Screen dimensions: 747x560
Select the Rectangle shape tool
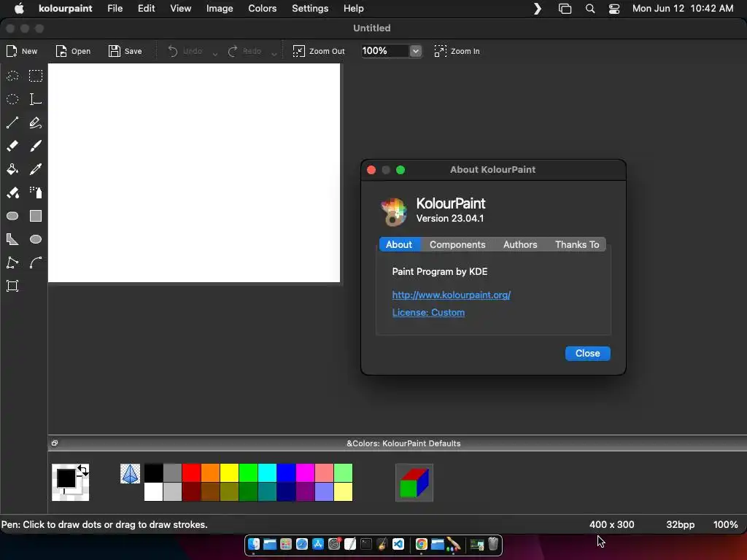coord(36,216)
